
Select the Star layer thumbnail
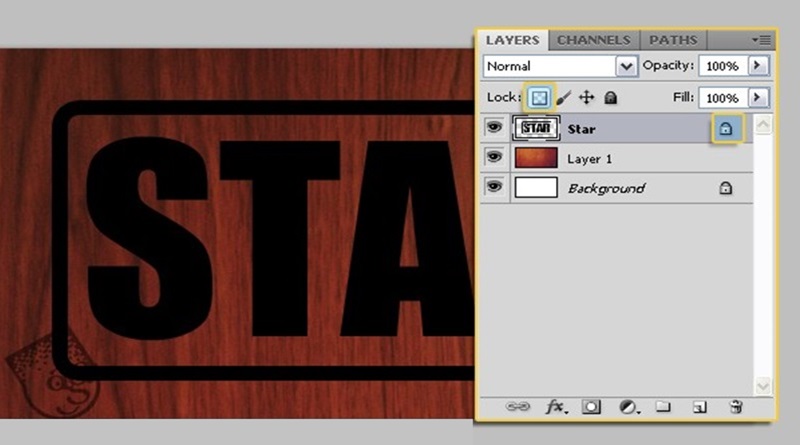click(536, 128)
